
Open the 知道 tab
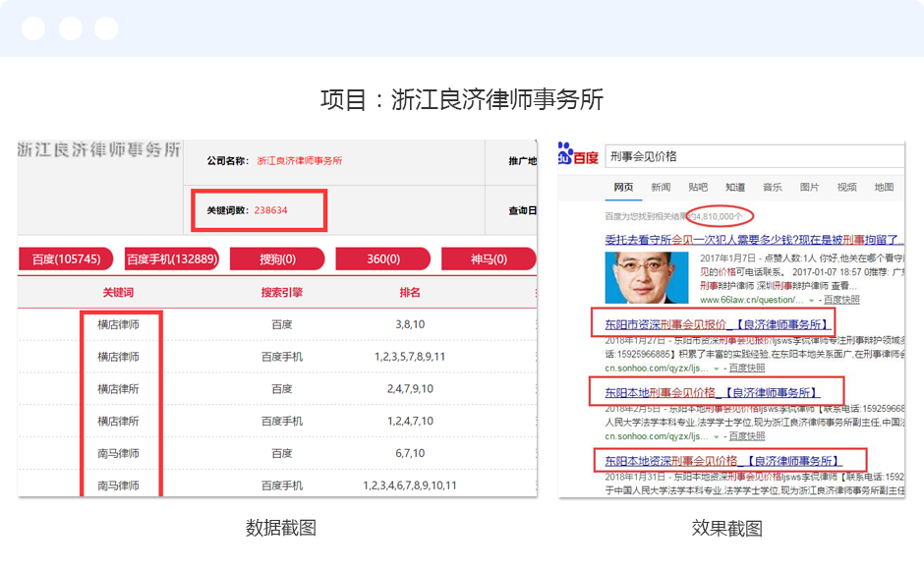click(x=735, y=187)
